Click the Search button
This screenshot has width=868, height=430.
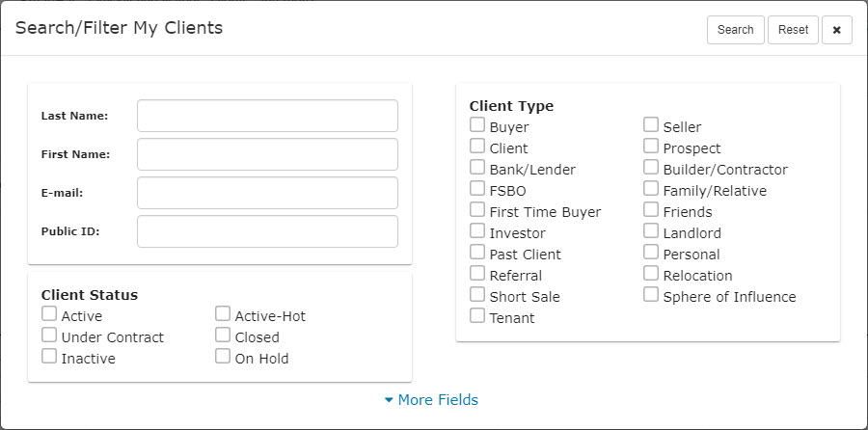pyautogui.click(x=735, y=30)
